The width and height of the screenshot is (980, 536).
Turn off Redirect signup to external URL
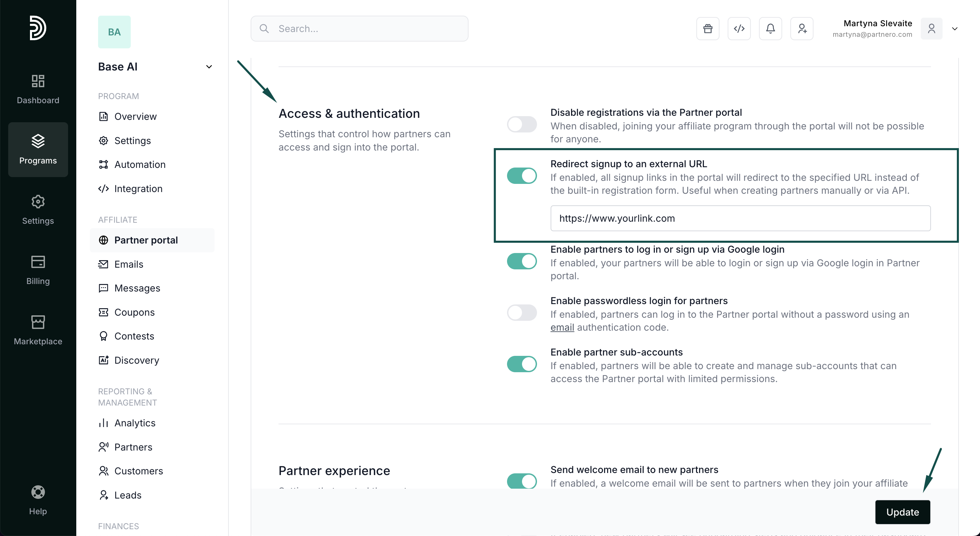click(522, 176)
